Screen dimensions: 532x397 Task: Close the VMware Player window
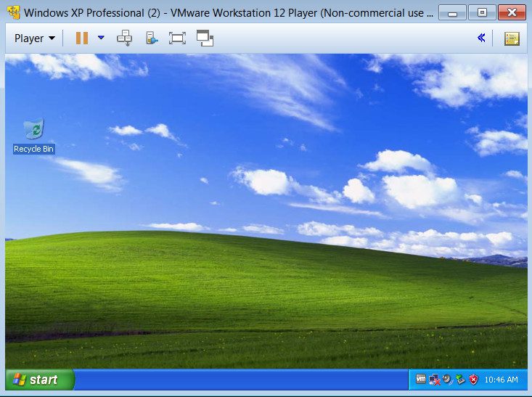[512, 12]
